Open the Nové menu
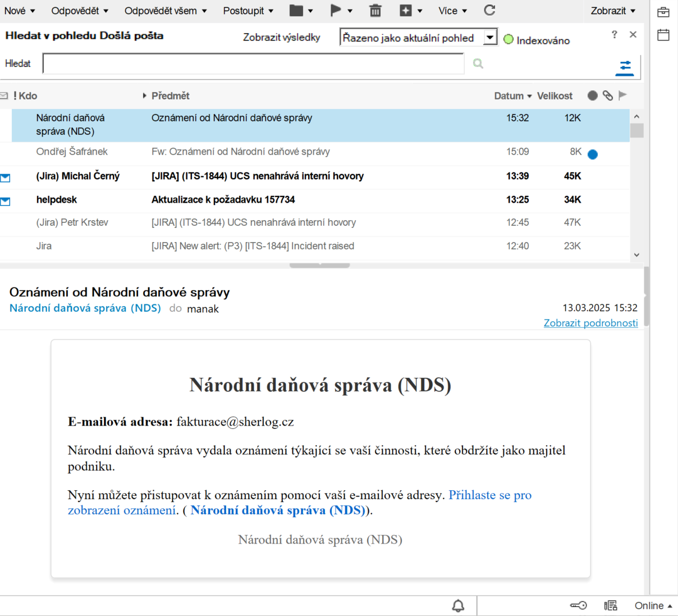 [20, 11]
